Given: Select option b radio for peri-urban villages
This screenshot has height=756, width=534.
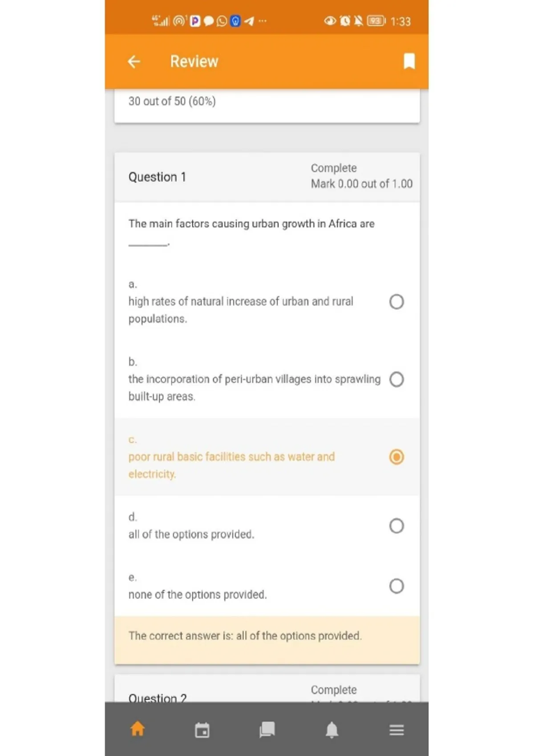Looking at the screenshot, I should pos(396,379).
